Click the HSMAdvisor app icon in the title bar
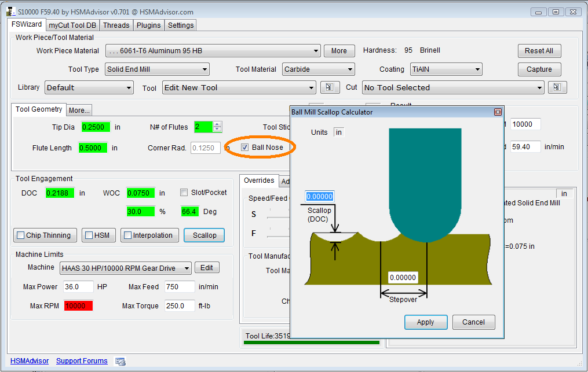588x372 pixels. point(11,12)
